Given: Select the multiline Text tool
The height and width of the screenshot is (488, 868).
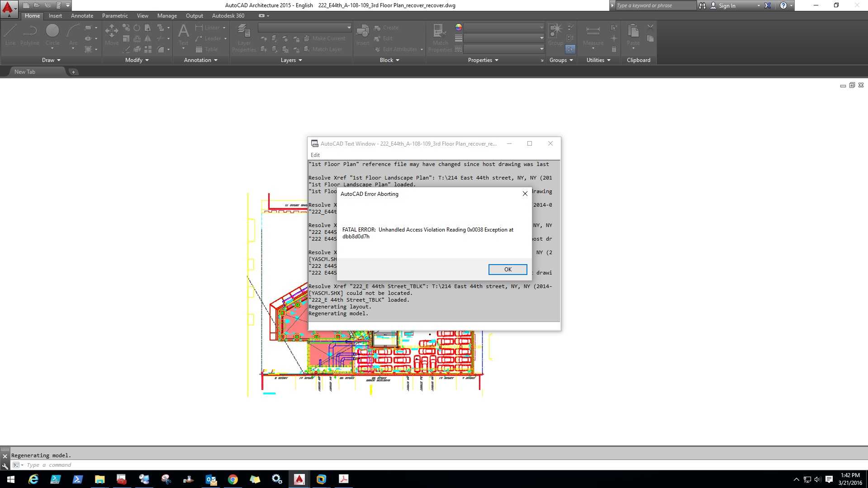Looking at the screenshot, I should pyautogui.click(x=183, y=35).
